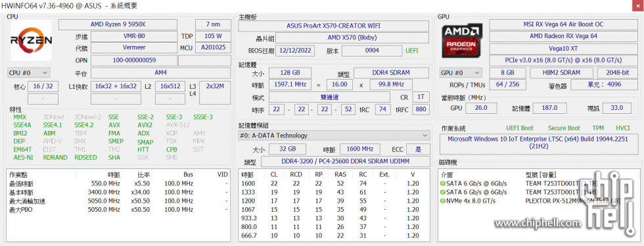The width and height of the screenshot is (644, 246).
Task: Click the 8 GB video memory field
Action: (x=507, y=73)
